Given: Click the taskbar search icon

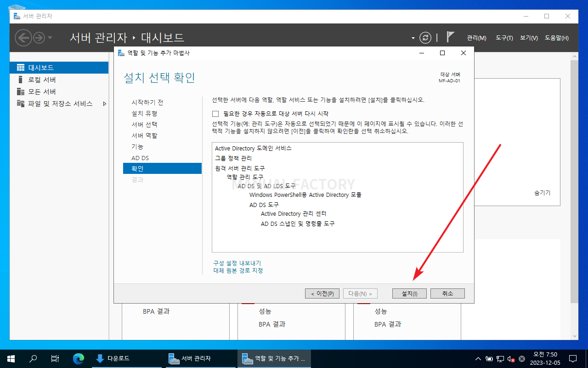Looking at the screenshot, I should tap(33, 358).
